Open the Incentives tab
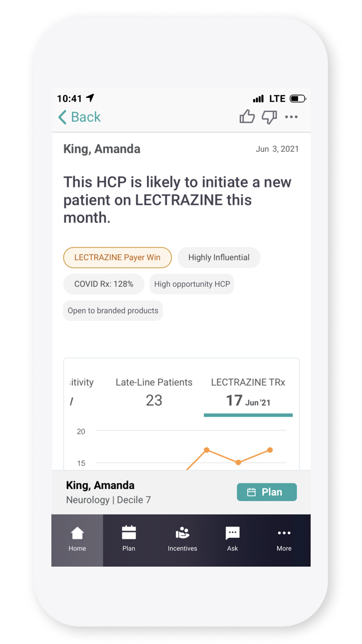This screenshot has width=362, height=644. 182,539
